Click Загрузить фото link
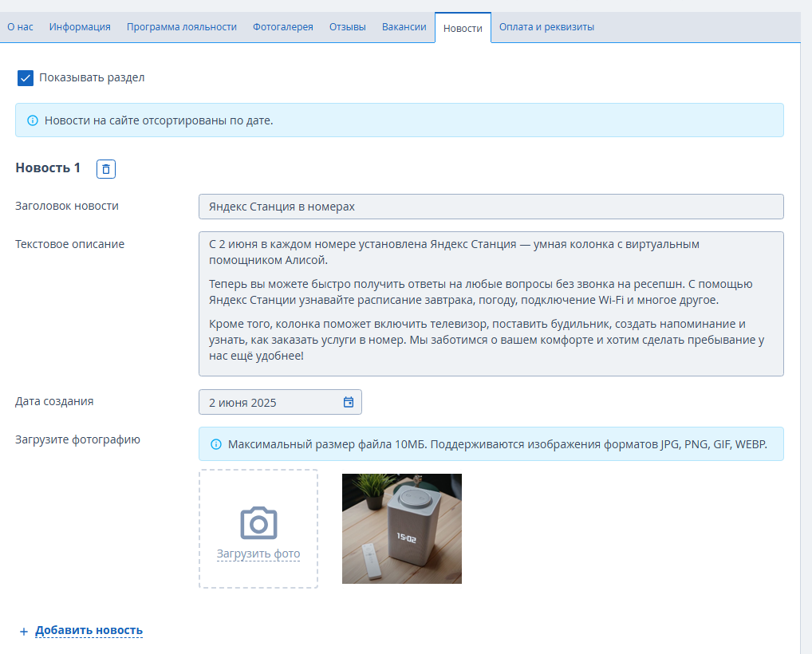 [258, 554]
